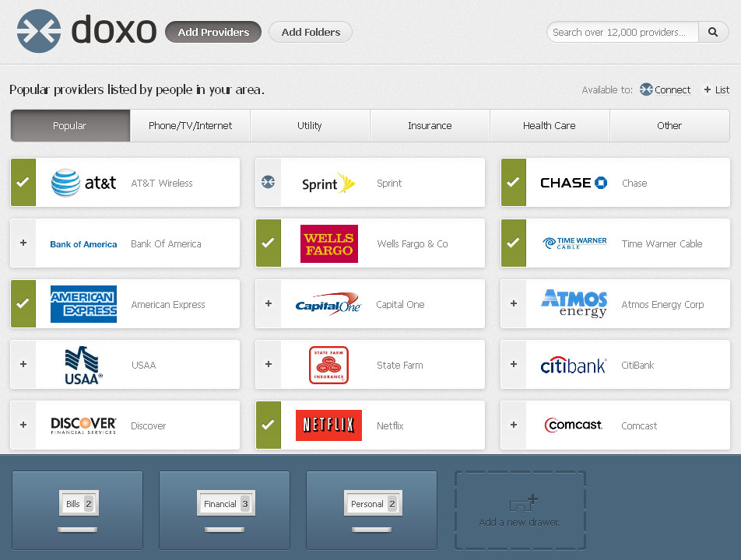Open the Financial drawer
Viewport: 741px width, 560px height.
[x=224, y=510]
